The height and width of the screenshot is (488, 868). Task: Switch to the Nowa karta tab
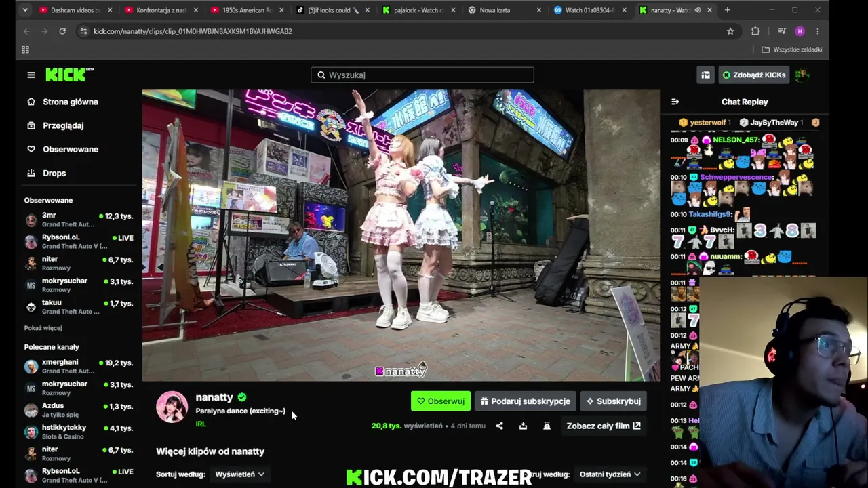505,10
